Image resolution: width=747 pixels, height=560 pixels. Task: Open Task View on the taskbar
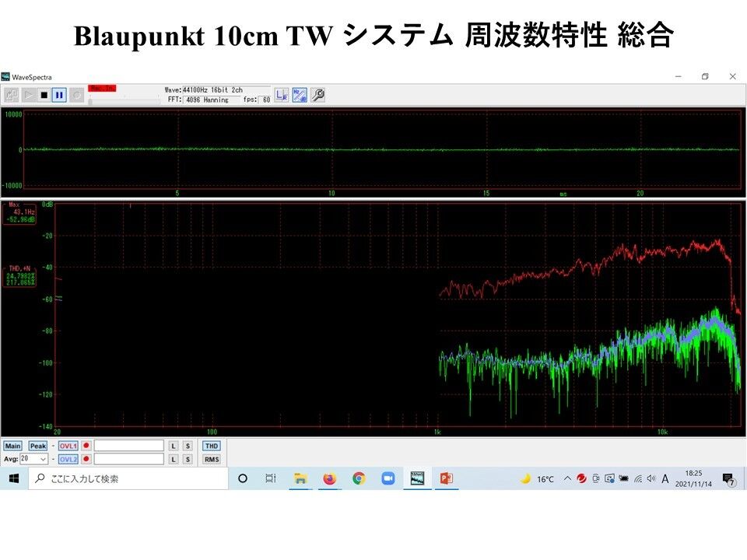271,478
